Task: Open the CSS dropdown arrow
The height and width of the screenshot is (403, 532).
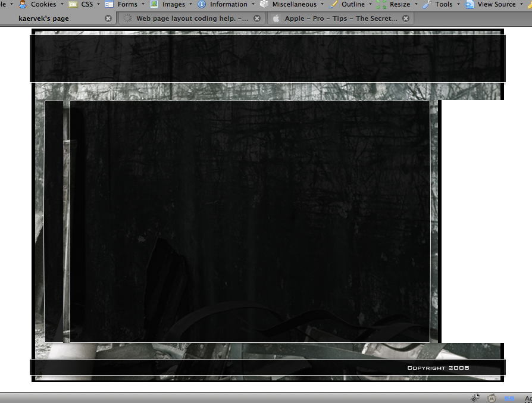Action: pyautogui.click(x=98, y=4)
